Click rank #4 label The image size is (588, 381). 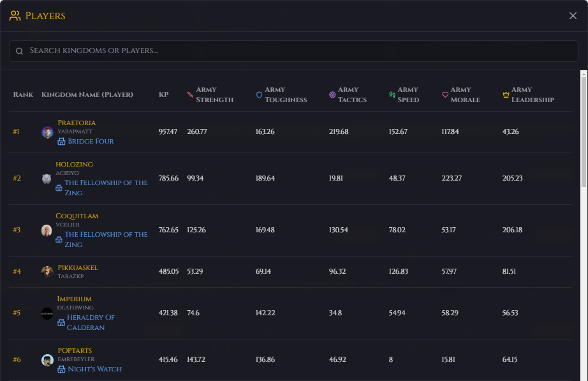(17, 271)
